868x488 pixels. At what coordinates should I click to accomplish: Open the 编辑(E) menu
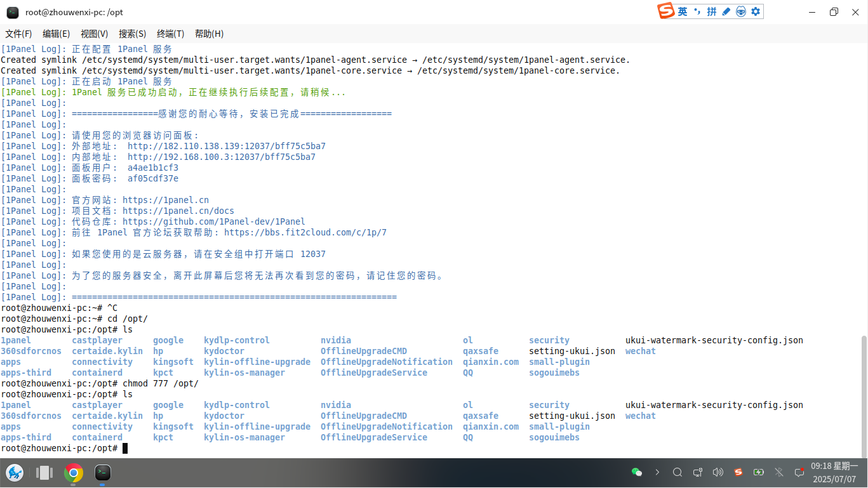pyautogui.click(x=57, y=34)
